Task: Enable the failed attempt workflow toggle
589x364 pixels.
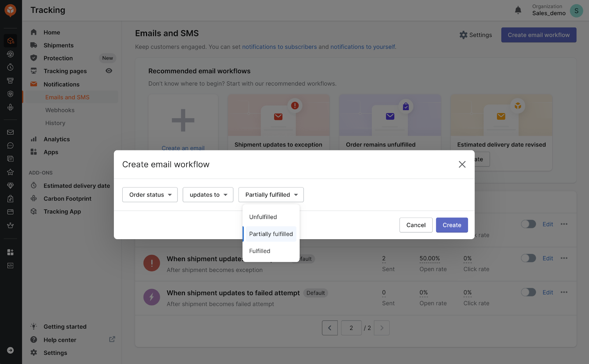Action: point(528,292)
